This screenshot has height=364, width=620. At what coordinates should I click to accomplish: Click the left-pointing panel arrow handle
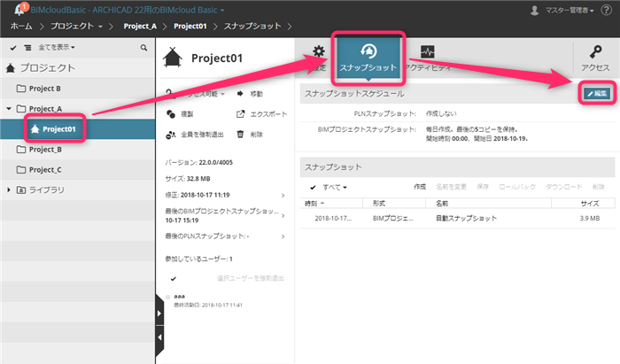[159, 337]
